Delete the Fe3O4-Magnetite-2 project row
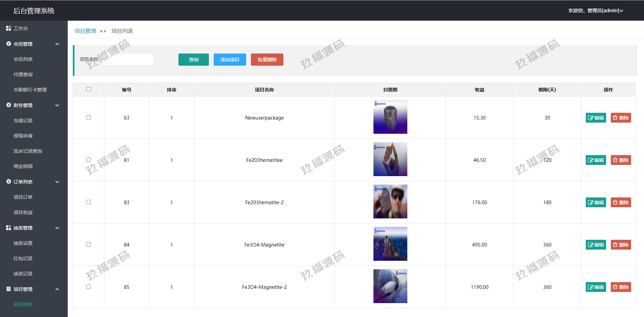 point(621,287)
